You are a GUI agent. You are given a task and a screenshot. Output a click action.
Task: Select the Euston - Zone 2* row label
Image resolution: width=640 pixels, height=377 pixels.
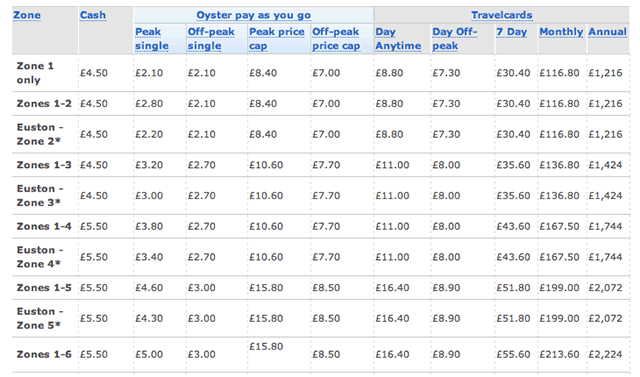pos(40,134)
